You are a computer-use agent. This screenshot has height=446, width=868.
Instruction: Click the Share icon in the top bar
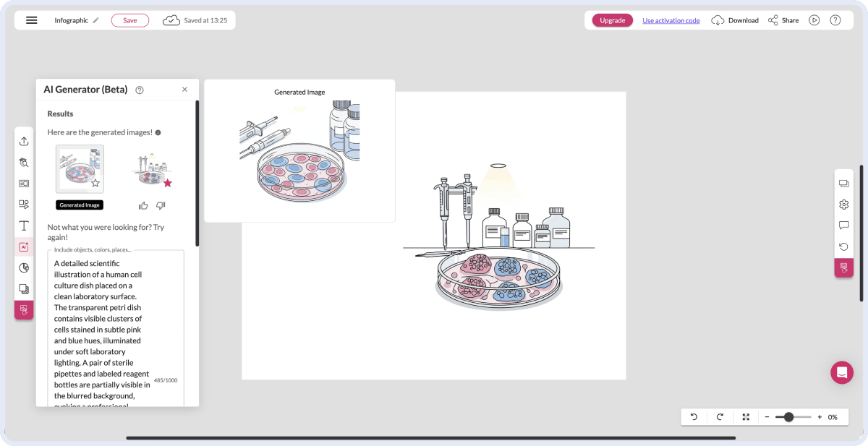tap(774, 20)
